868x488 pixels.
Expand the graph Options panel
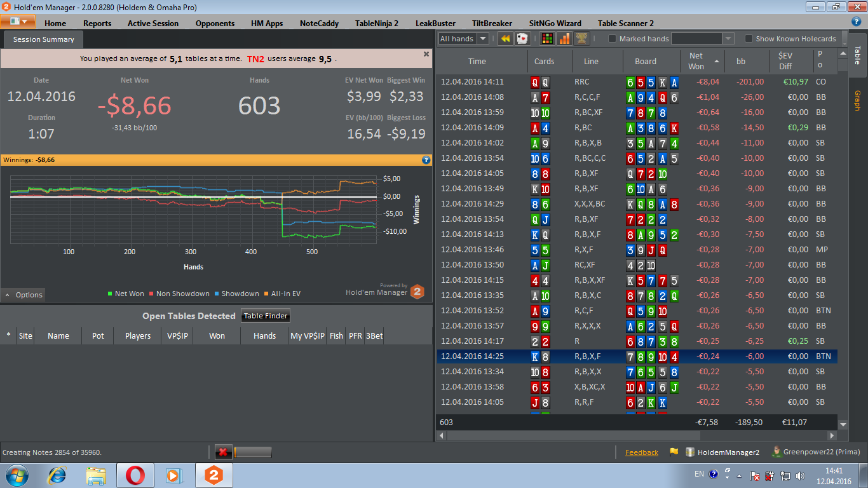click(23, 295)
